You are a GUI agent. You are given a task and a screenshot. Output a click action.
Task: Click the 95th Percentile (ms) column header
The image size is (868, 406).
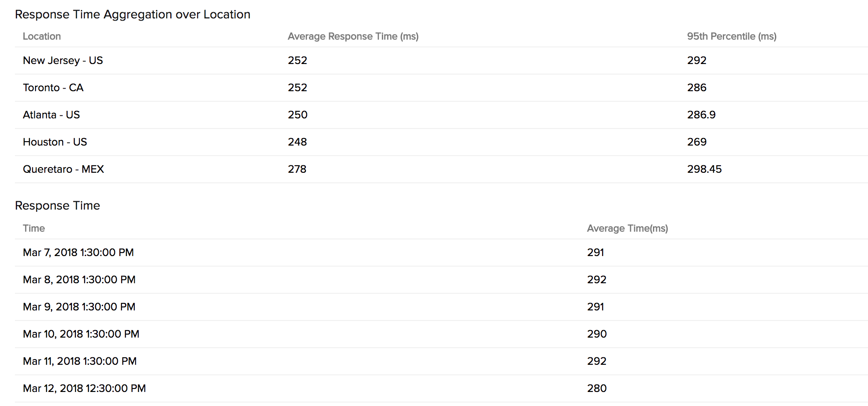pos(732,36)
